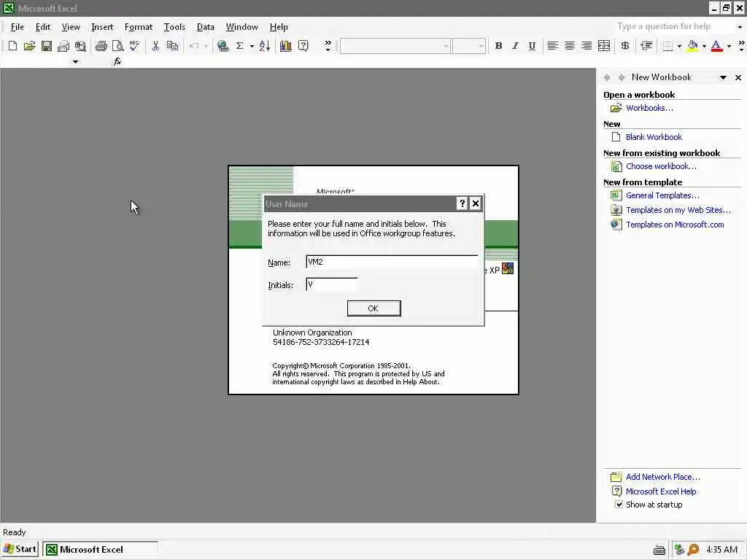Click the Type a question for help box
The width and height of the screenshot is (747, 560).
pos(676,27)
